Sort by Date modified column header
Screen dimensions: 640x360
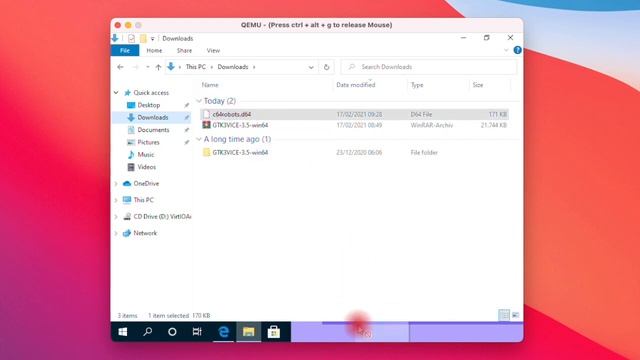click(x=356, y=85)
